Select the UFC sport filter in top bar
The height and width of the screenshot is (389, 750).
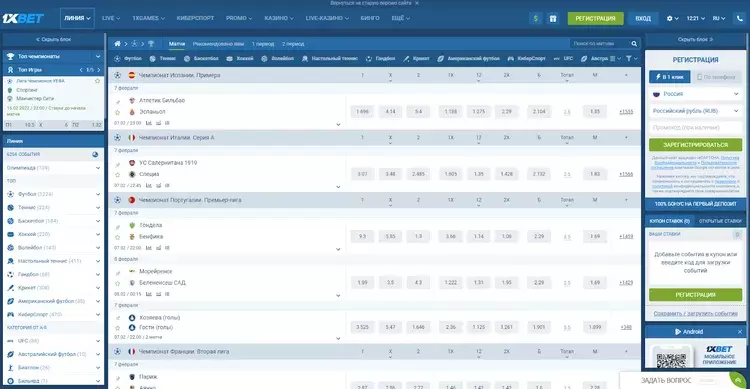point(563,58)
